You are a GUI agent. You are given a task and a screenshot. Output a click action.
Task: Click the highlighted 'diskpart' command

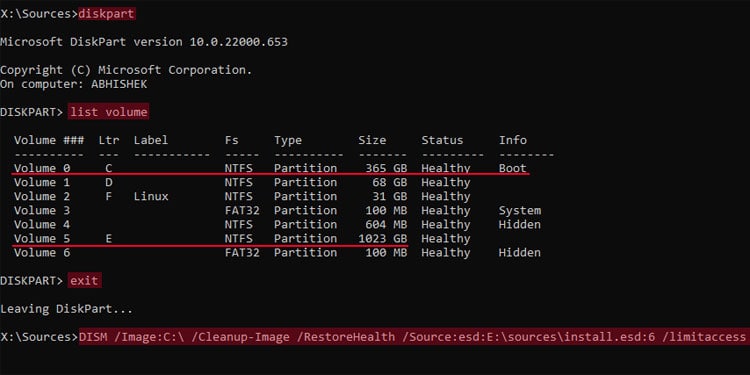[x=107, y=14]
